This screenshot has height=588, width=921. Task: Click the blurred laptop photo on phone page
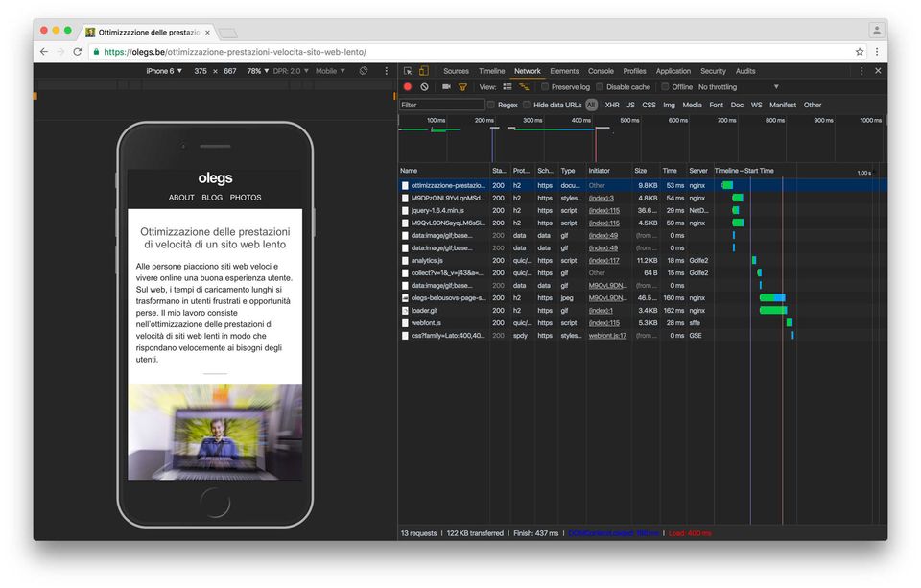tap(215, 432)
